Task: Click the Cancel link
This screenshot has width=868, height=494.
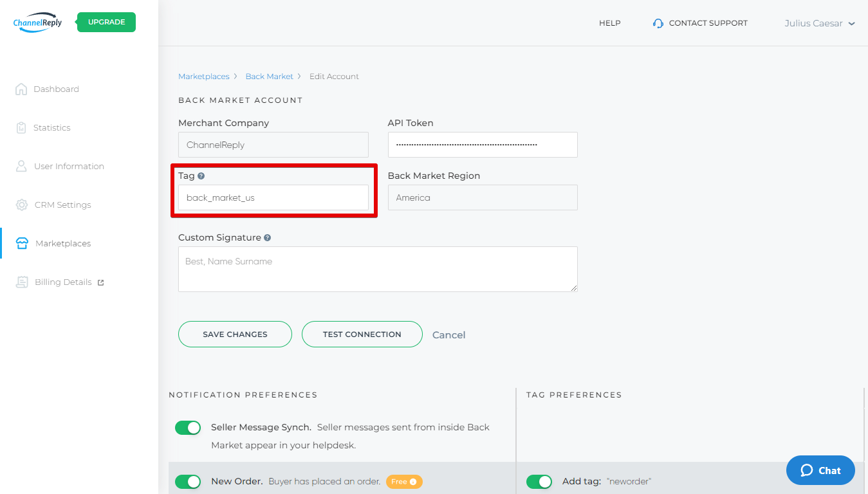Action: (x=448, y=335)
